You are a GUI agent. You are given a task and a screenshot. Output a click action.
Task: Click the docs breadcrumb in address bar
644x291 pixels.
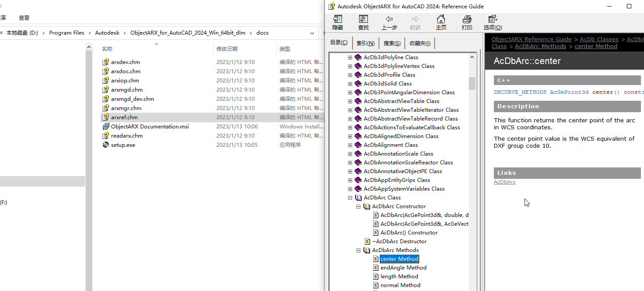pos(263,33)
